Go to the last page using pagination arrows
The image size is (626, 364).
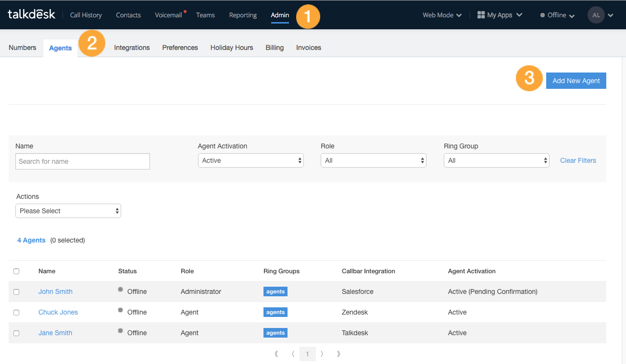(338, 354)
